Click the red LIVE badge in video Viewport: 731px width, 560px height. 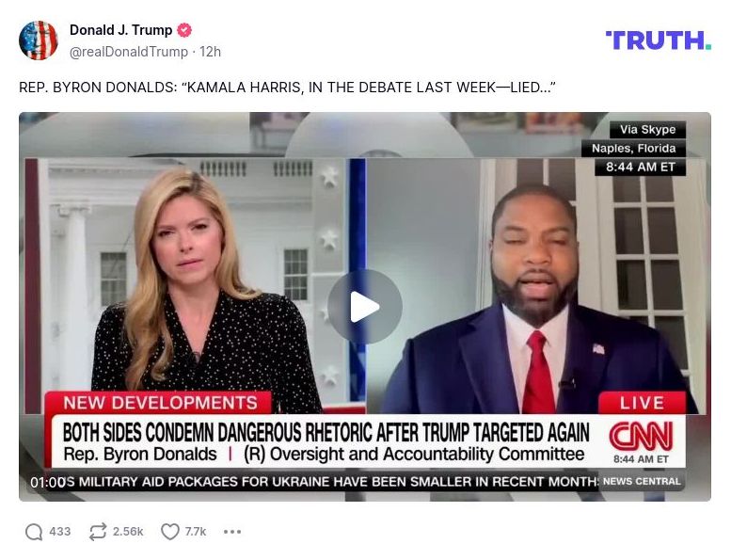642,403
